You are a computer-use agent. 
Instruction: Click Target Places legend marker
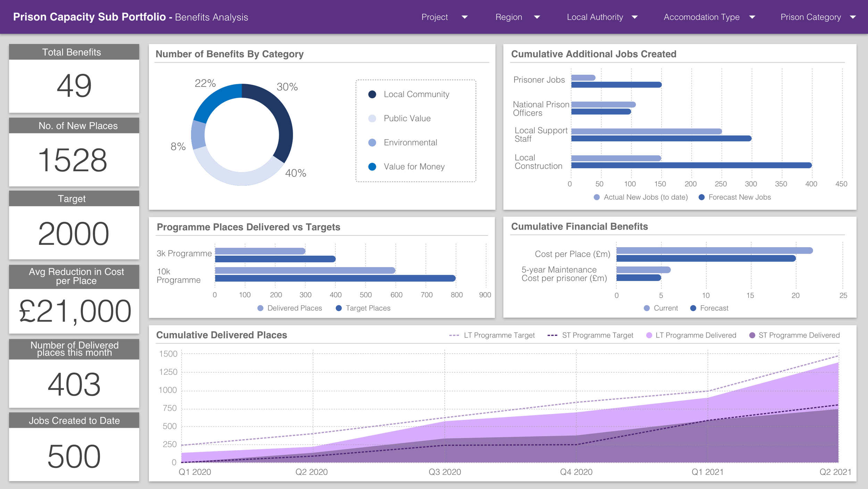339,308
